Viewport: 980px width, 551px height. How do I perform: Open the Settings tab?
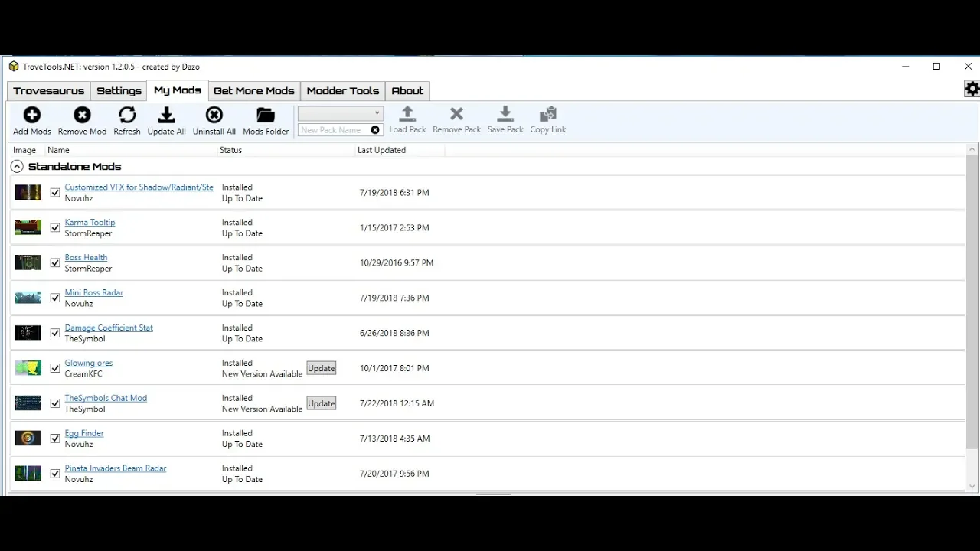pyautogui.click(x=119, y=90)
